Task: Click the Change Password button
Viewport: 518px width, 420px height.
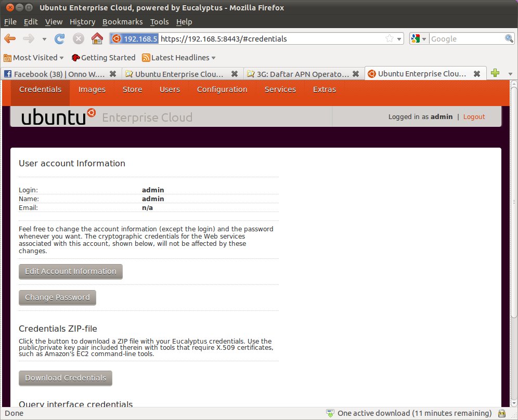Action: point(58,297)
